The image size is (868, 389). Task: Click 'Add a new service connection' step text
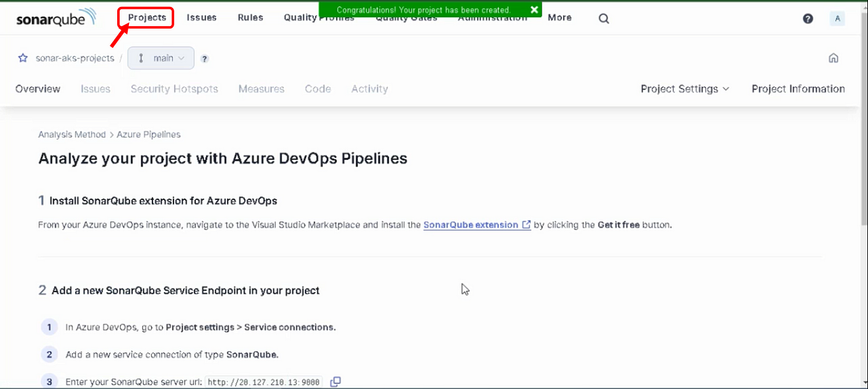[172, 355]
